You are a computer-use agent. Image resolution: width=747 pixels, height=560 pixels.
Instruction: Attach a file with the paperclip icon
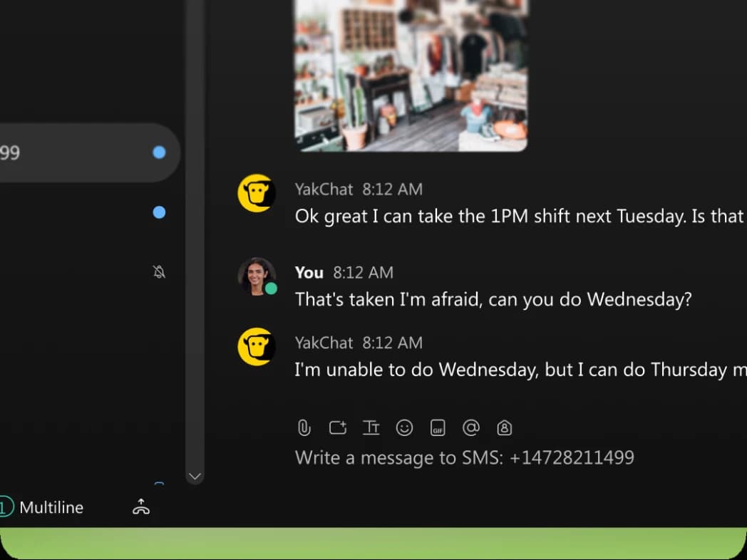pyautogui.click(x=304, y=427)
